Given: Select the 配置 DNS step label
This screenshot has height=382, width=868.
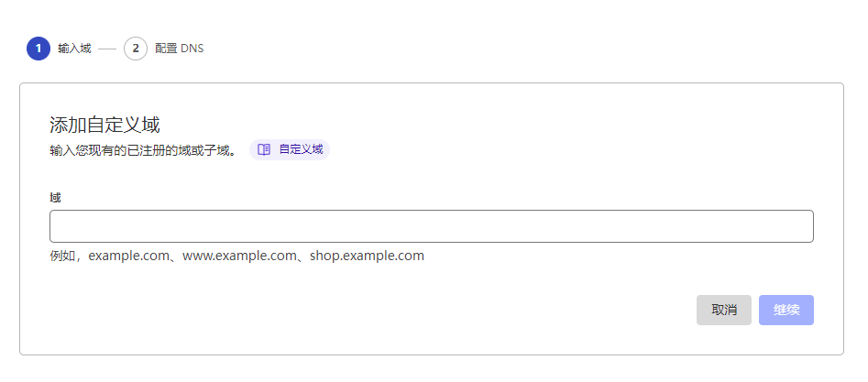Looking at the screenshot, I should click(x=179, y=49).
